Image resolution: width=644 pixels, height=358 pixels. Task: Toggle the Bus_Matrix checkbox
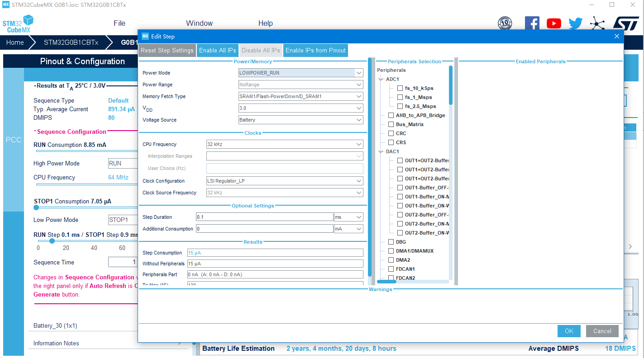point(391,124)
